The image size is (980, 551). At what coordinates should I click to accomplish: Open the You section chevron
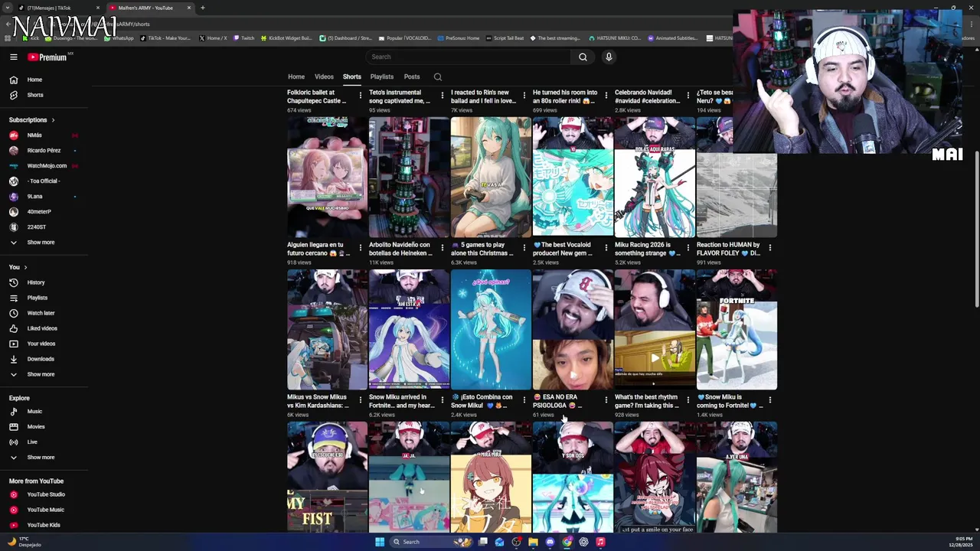tap(25, 267)
